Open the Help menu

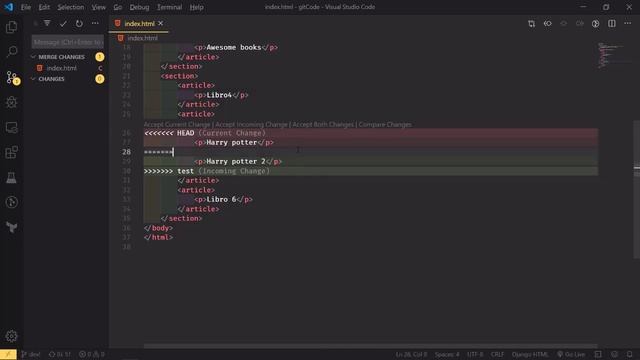(x=196, y=7)
